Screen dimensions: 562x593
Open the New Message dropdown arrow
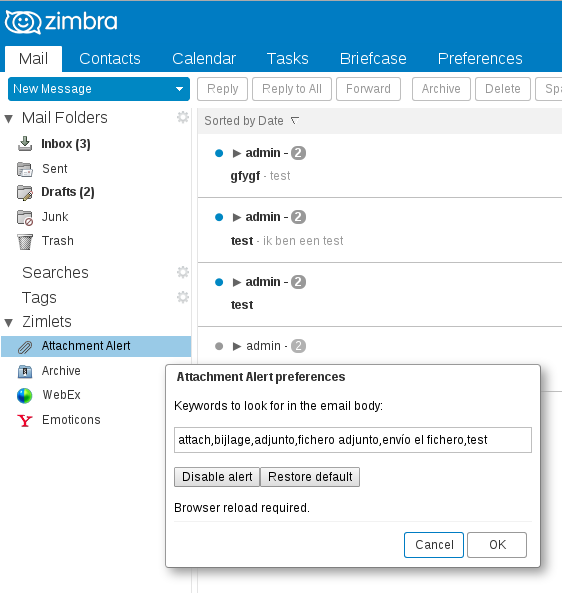[x=180, y=89]
